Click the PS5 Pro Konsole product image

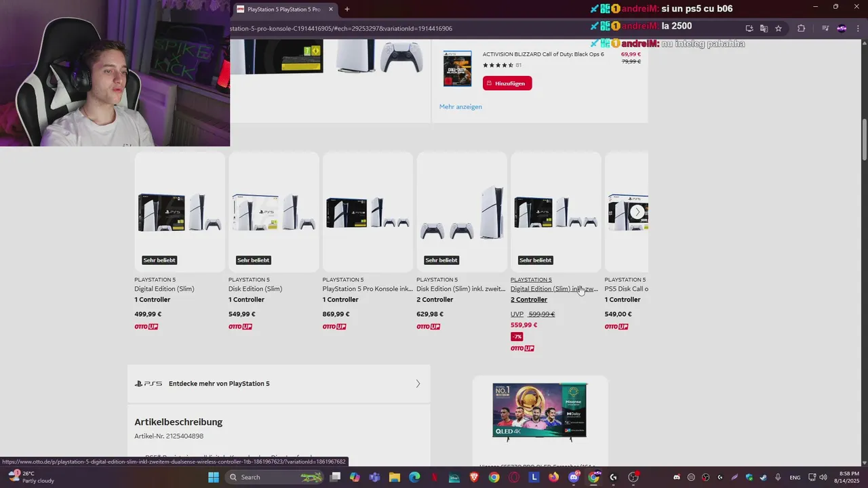click(x=368, y=212)
